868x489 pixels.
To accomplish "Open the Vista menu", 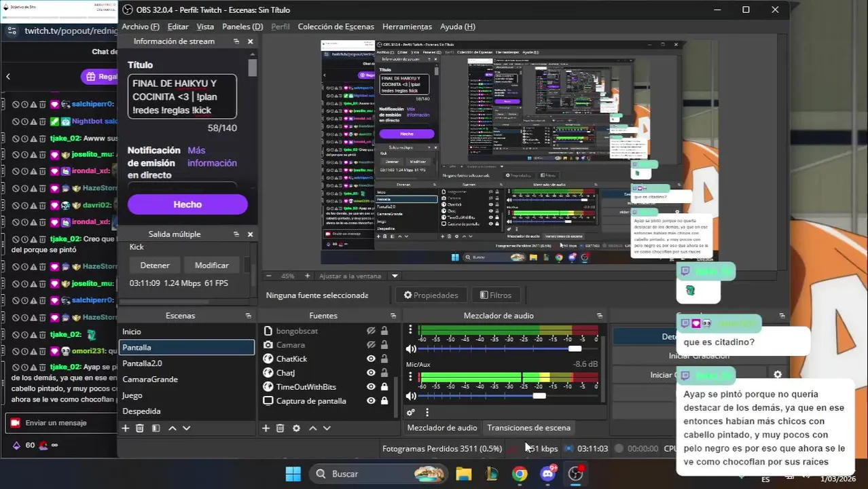I will pyautogui.click(x=205, y=26).
